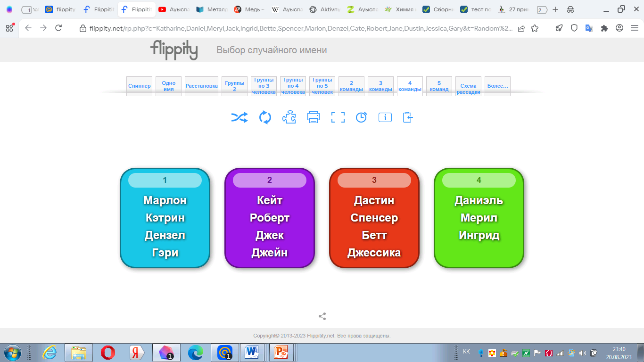
Task: Click the Flippity logo
Action: (x=174, y=50)
